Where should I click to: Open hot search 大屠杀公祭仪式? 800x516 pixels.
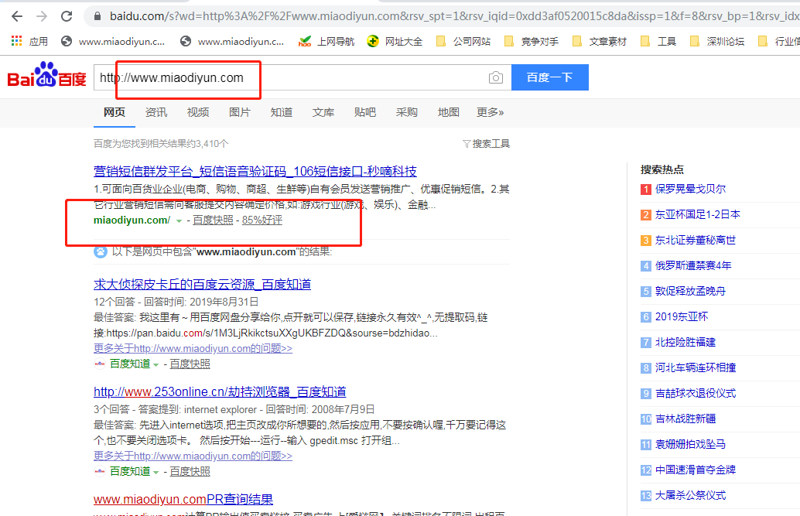click(690, 496)
